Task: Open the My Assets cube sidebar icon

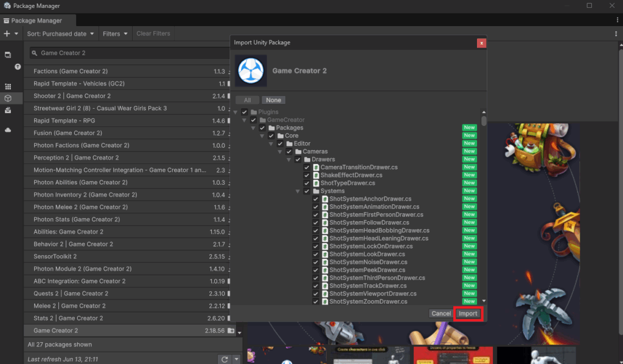Action: (8, 98)
